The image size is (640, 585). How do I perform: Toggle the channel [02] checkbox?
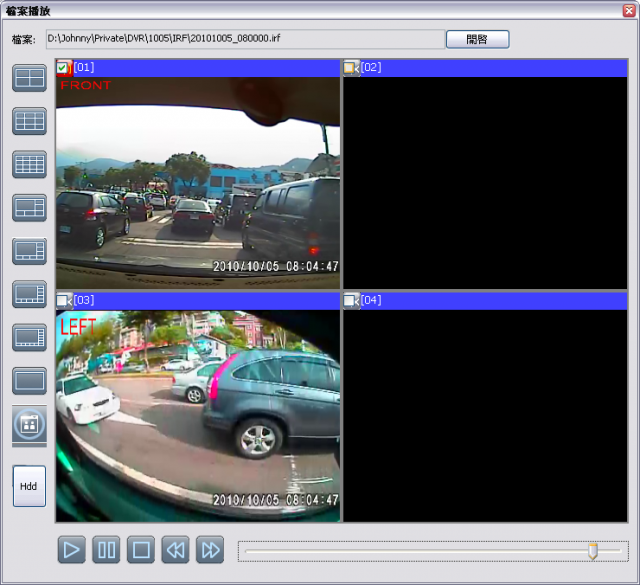349,68
